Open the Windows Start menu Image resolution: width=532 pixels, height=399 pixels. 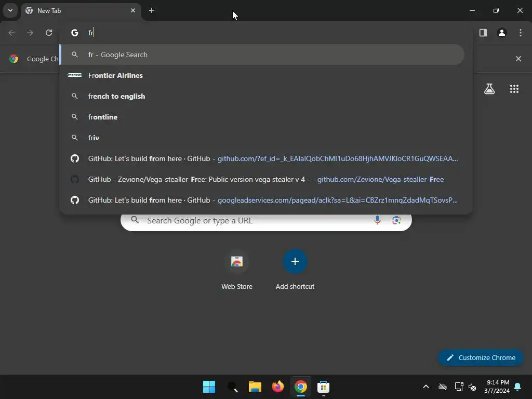[209, 387]
